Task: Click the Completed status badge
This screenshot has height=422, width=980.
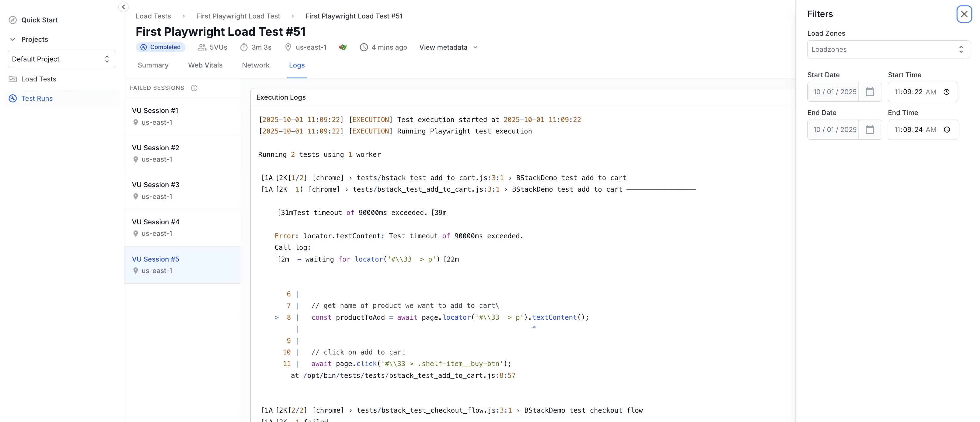Action: 161,47
